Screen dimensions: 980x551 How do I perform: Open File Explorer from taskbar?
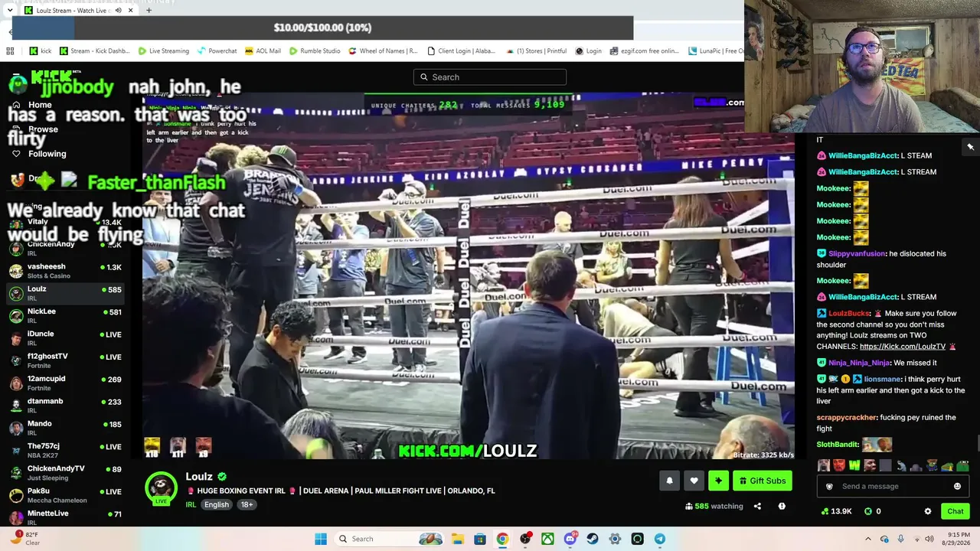tap(457, 539)
